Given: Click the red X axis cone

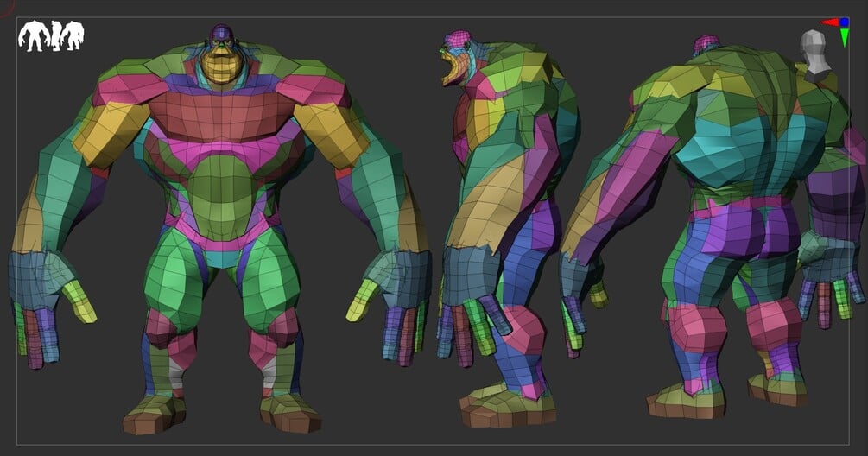Looking at the screenshot, I should pyautogui.click(x=829, y=22).
